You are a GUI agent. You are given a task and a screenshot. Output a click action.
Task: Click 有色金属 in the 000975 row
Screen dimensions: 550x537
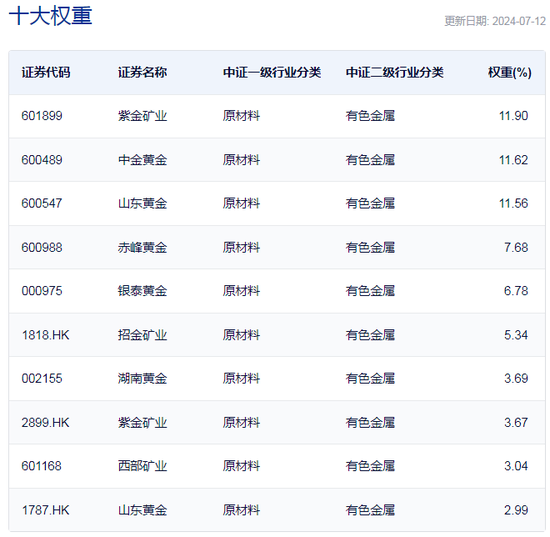click(x=370, y=291)
